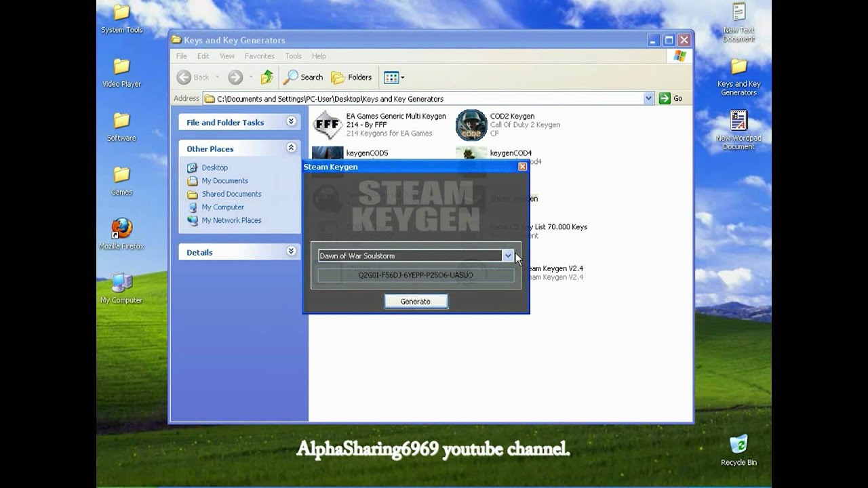The width and height of the screenshot is (868, 488).
Task: Click the Generate button
Action: click(415, 302)
